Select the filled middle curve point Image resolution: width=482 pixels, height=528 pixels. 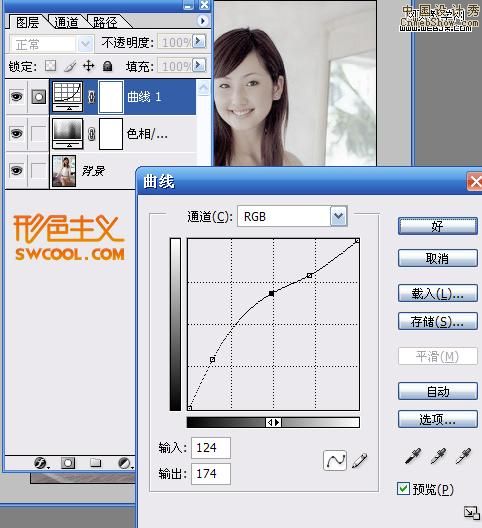(x=271, y=294)
